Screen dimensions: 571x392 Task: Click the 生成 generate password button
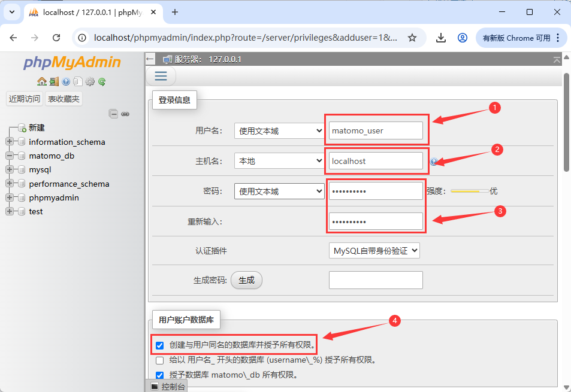click(246, 280)
